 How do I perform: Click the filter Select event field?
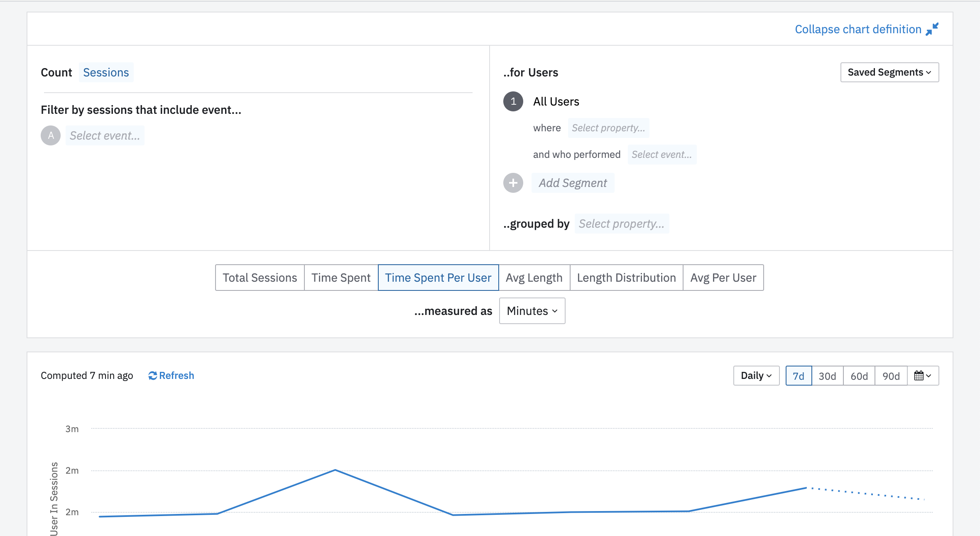tap(105, 135)
